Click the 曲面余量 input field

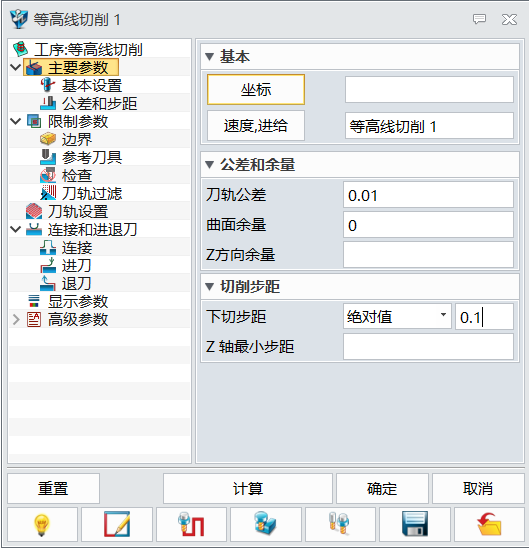pos(428,225)
